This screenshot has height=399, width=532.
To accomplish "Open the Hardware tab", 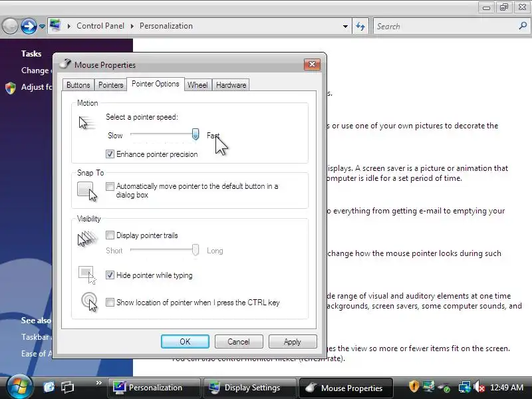I will [231, 85].
